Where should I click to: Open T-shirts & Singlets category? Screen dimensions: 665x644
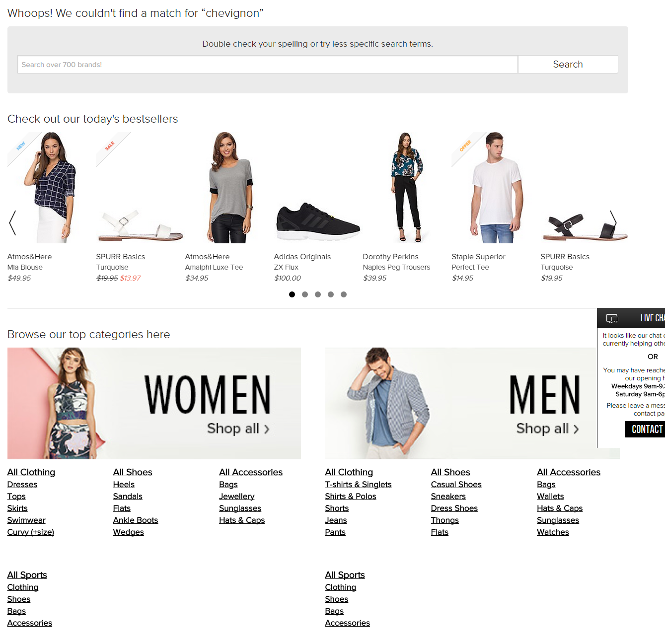pyautogui.click(x=359, y=485)
